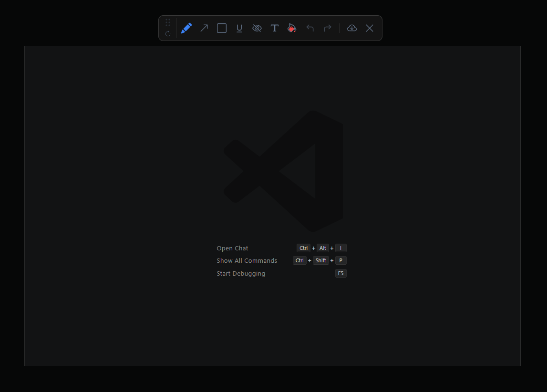Select the rectangle shape tool
This screenshot has width=547, height=392.
[x=222, y=28]
